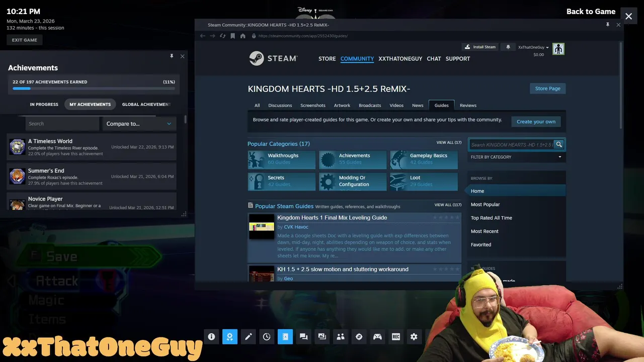Pin the Achievements panel
This screenshot has width=644, height=362.
(172, 56)
